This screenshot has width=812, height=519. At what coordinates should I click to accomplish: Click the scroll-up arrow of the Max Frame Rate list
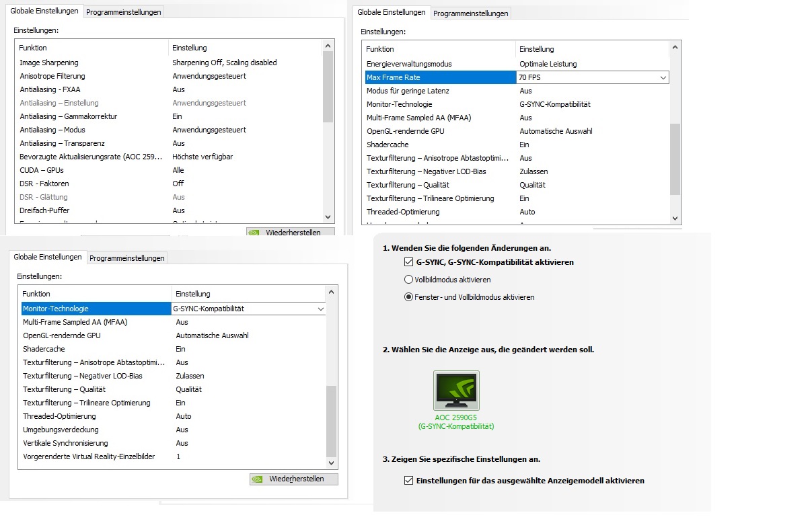[676, 47]
